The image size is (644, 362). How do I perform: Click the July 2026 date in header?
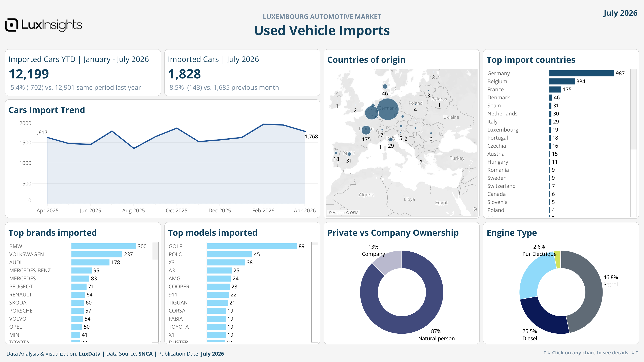pyautogui.click(x=620, y=13)
